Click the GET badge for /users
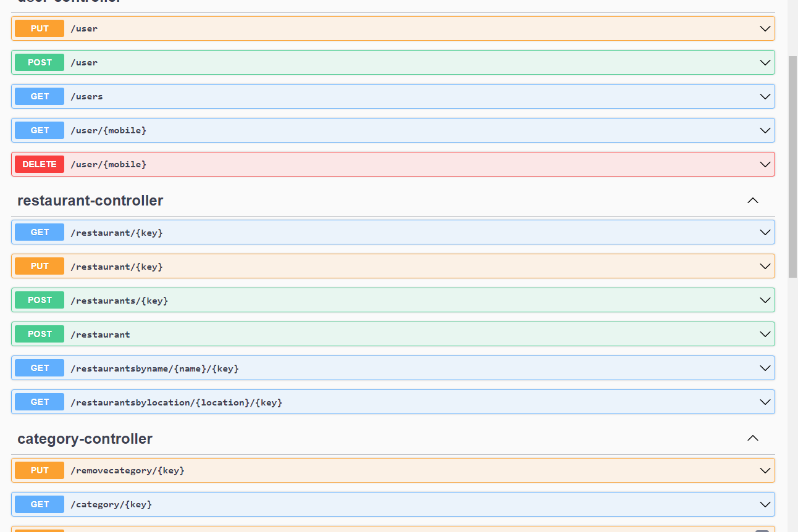The width and height of the screenshot is (798, 532). 40,96
